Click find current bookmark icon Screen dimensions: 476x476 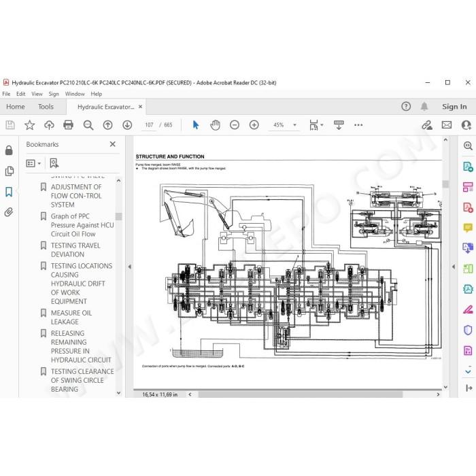point(54,163)
